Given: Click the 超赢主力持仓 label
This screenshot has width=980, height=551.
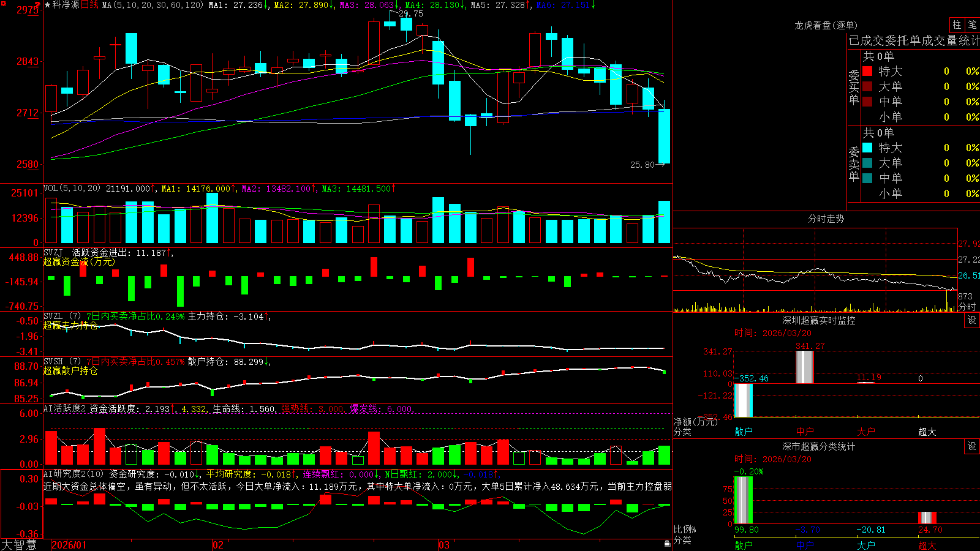Looking at the screenshot, I should (x=70, y=326).
